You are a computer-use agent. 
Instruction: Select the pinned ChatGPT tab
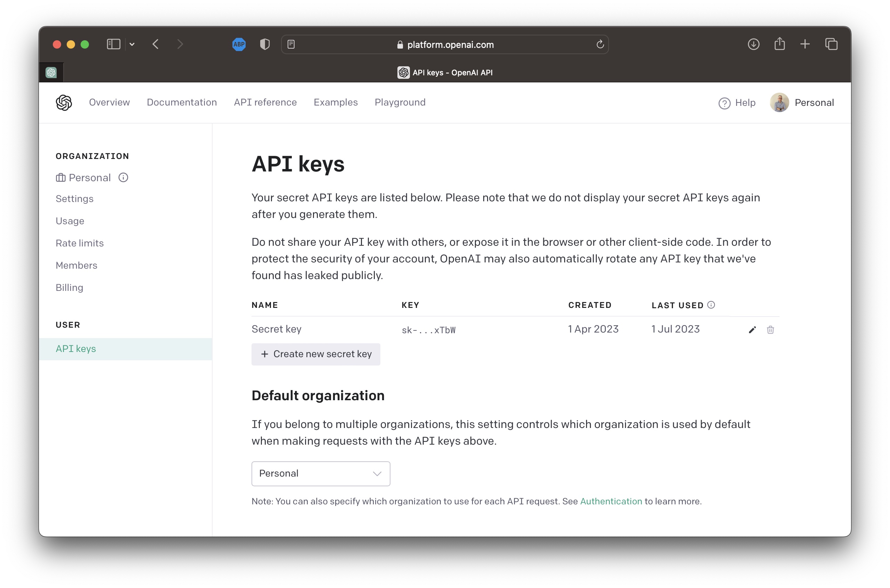tap(51, 73)
